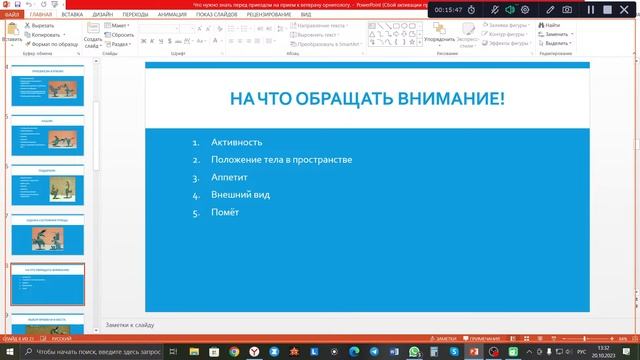Expand the shapes gallery
The height and width of the screenshot is (360, 640).
tap(420, 42)
